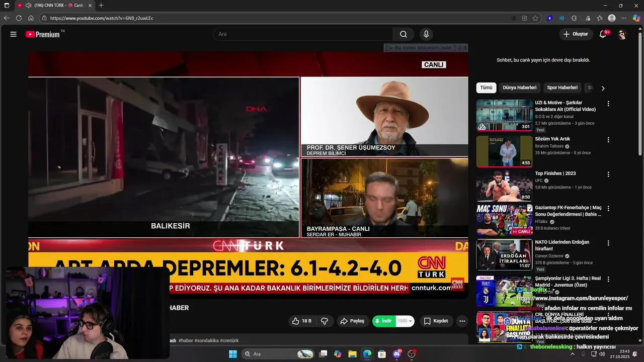Open the UFC channel name
Screen dimensions: 644x362
coord(539,180)
